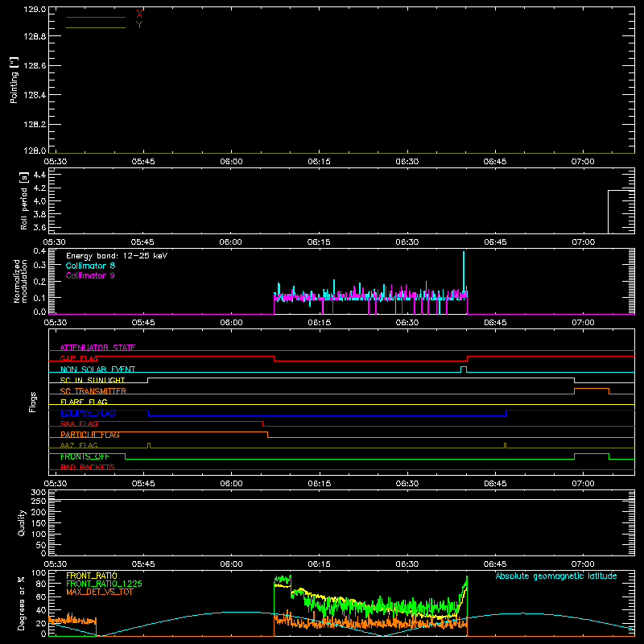Click the MAX_DET_VS_TOT legend label
The image size is (644, 644).
tap(99, 592)
